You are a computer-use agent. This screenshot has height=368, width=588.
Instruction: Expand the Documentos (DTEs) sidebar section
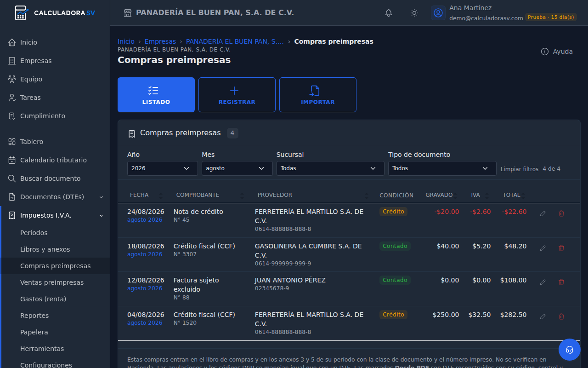56,197
